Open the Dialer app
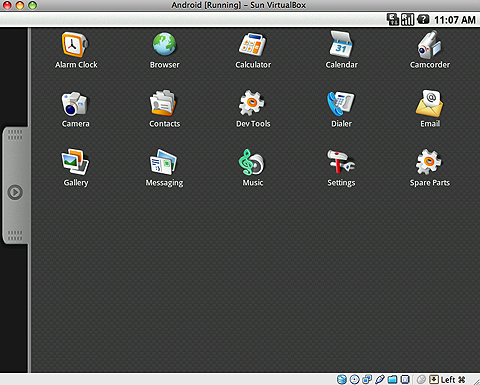 [x=341, y=109]
